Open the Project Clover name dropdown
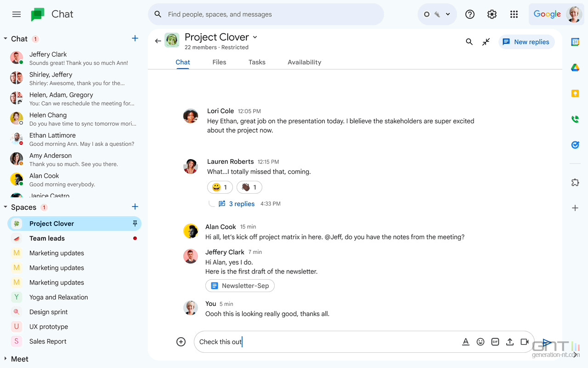Viewport: 588px width, 368px height. pos(255,37)
